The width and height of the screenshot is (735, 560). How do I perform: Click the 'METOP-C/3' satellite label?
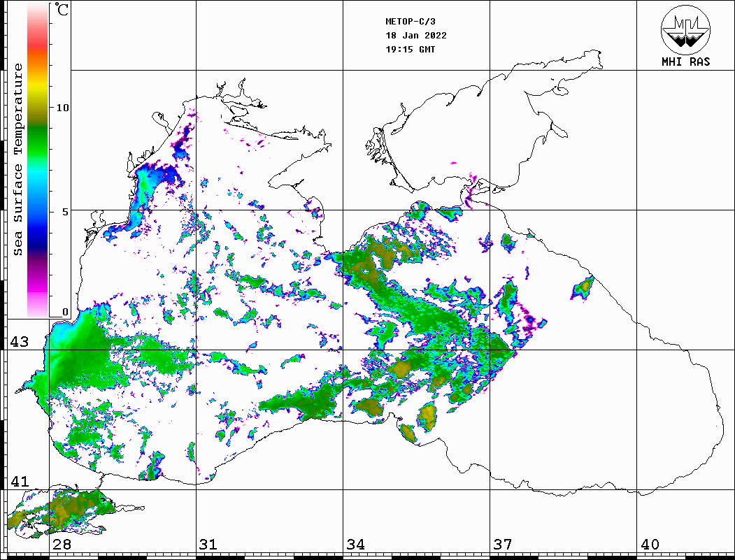411,22
